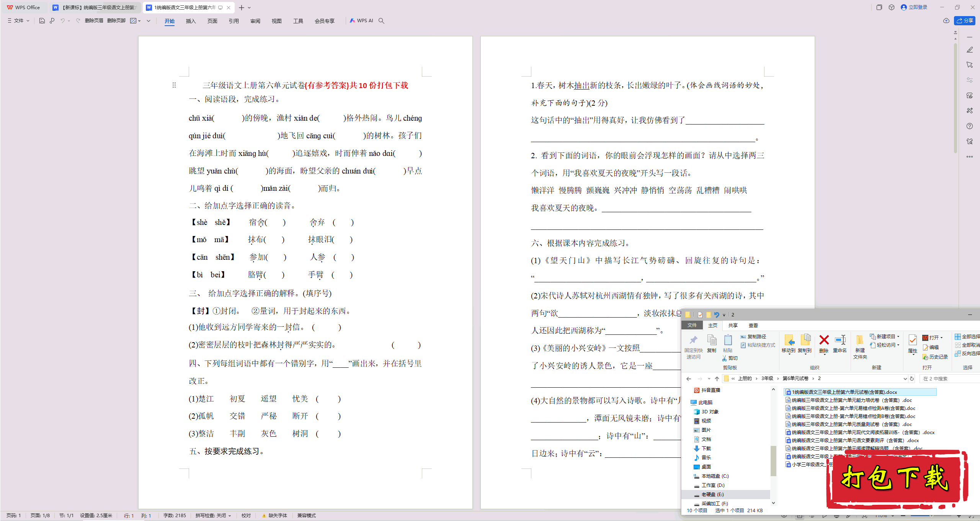The image size is (980, 521).
Task: Switch to the 页面 ribbon tab
Action: click(212, 21)
